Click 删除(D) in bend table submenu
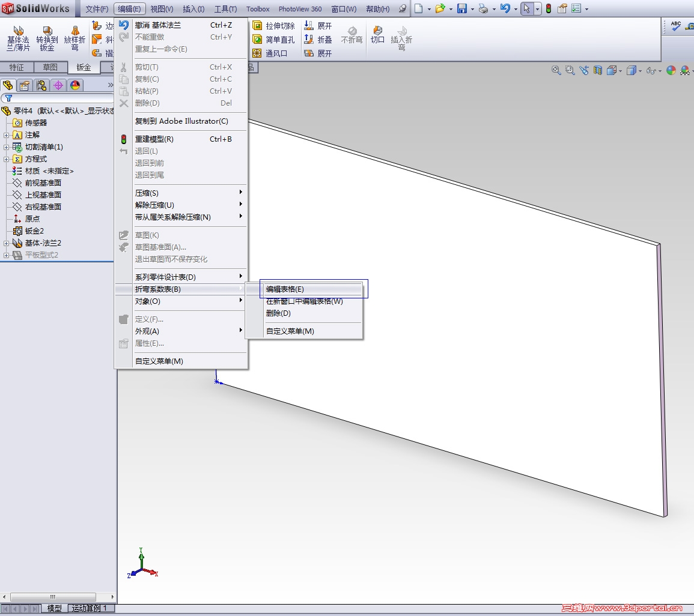Viewport: 694px width, 616px height. pyautogui.click(x=303, y=313)
